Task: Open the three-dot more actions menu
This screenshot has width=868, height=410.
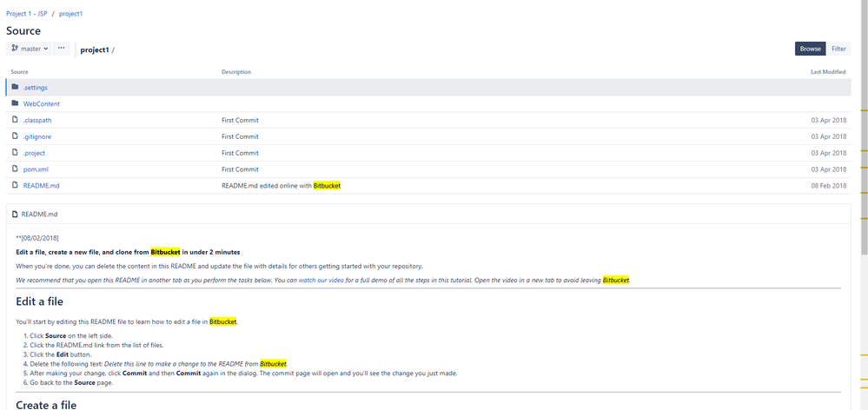Action: [x=61, y=49]
